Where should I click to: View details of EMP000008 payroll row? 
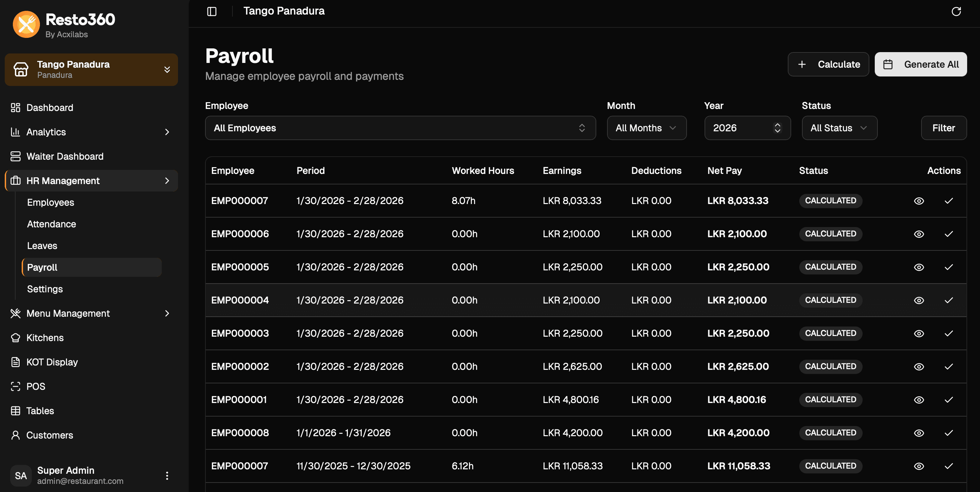point(918,433)
